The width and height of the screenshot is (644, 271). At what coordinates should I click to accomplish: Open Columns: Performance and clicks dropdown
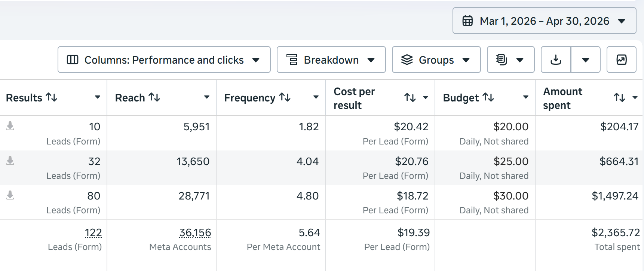click(164, 60)
